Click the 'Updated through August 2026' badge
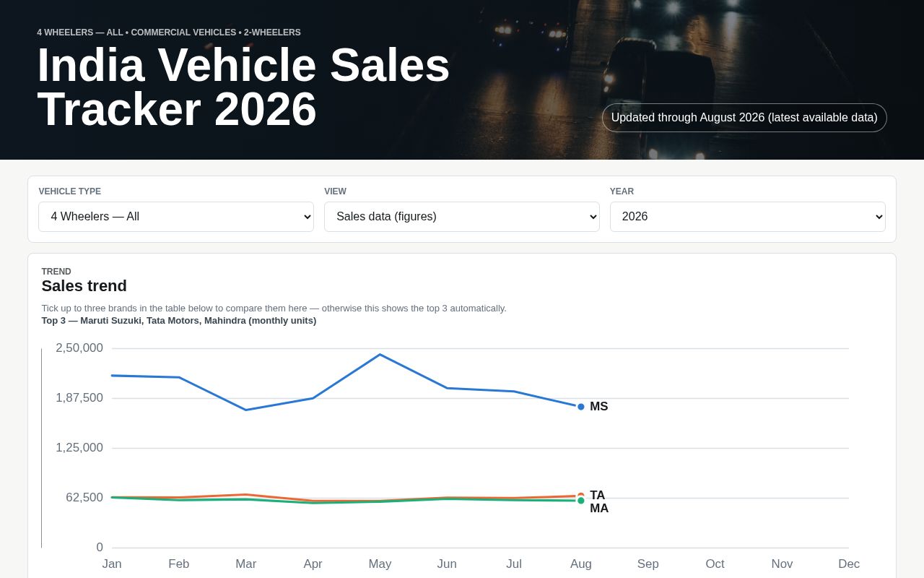 [744, 118]
